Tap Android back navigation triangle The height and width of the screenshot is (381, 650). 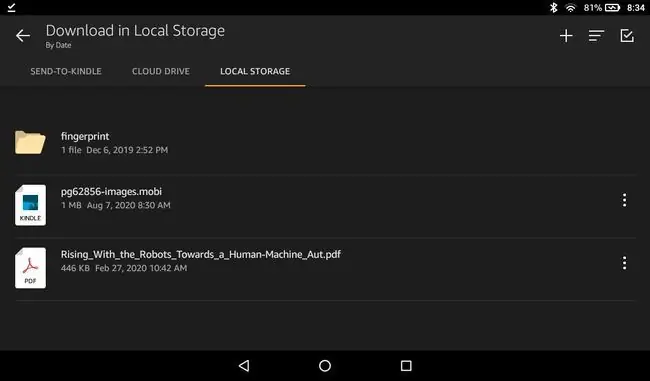244,365
